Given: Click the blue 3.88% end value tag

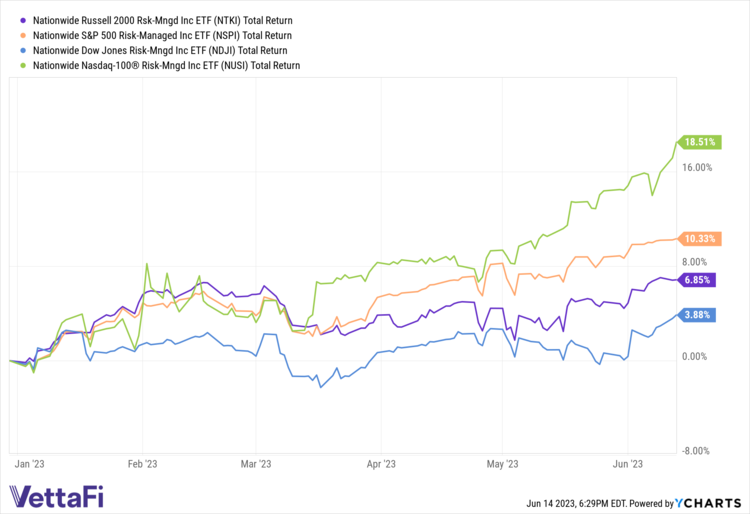Looking at the screenshot, I should click(x=695, y=315).
